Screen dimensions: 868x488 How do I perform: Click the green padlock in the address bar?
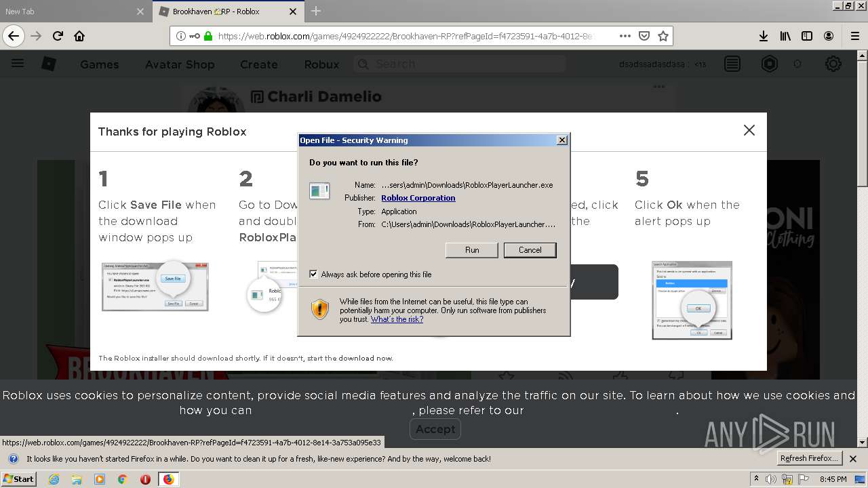click(x=208, y=36)
